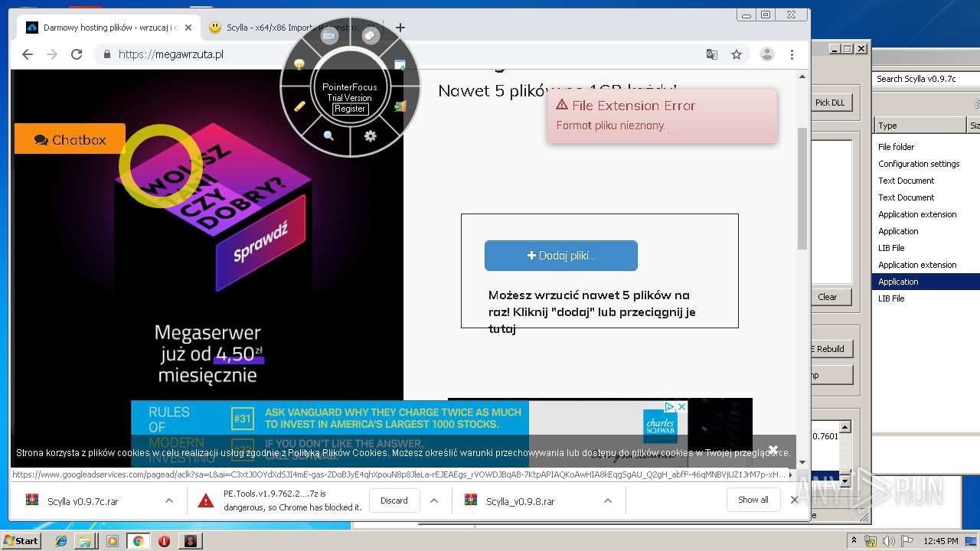The width and height of the screenshot is (980, 551).
Task: Bookmark this page with the star icon
Action: (x=737, y=54)
